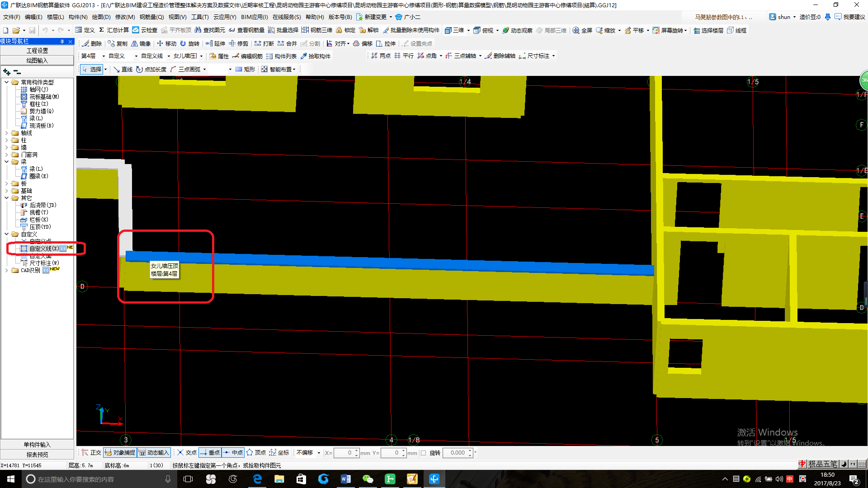This screenshot has height=488, width=868.
Task: Expand the 墙 tree folder
Action: (x=6, y=147)
